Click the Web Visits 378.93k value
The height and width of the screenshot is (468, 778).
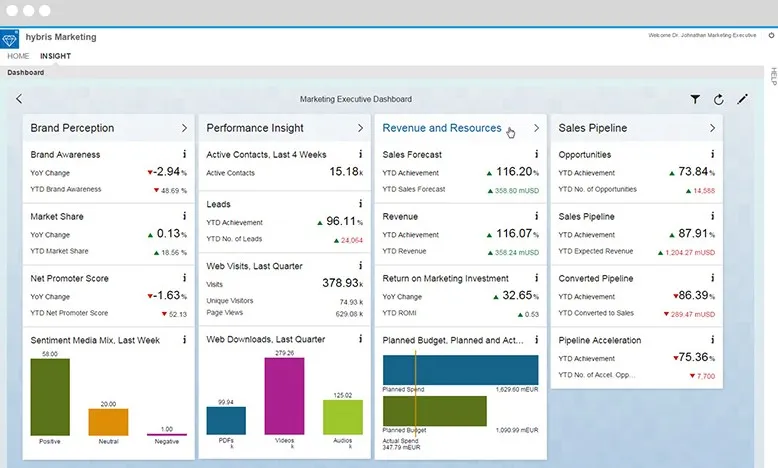click(x=343, y=283)
